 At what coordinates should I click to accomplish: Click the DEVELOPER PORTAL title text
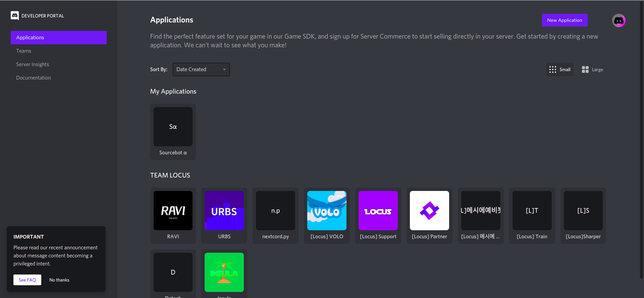point(43,16)
